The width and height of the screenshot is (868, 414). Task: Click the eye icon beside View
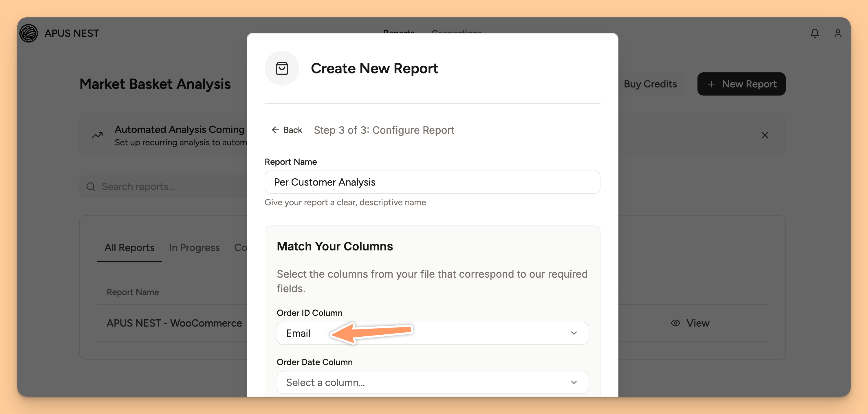(x=675, y=323)
